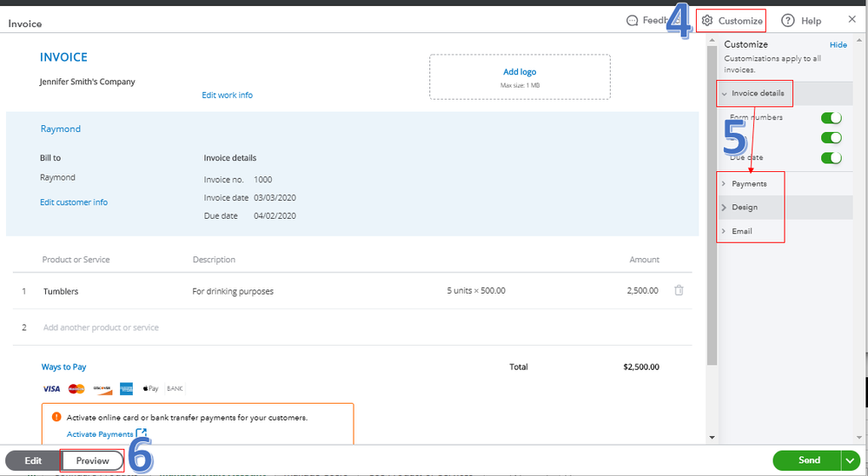Click the 2,500.00 line amount

[x=642, y=291]
